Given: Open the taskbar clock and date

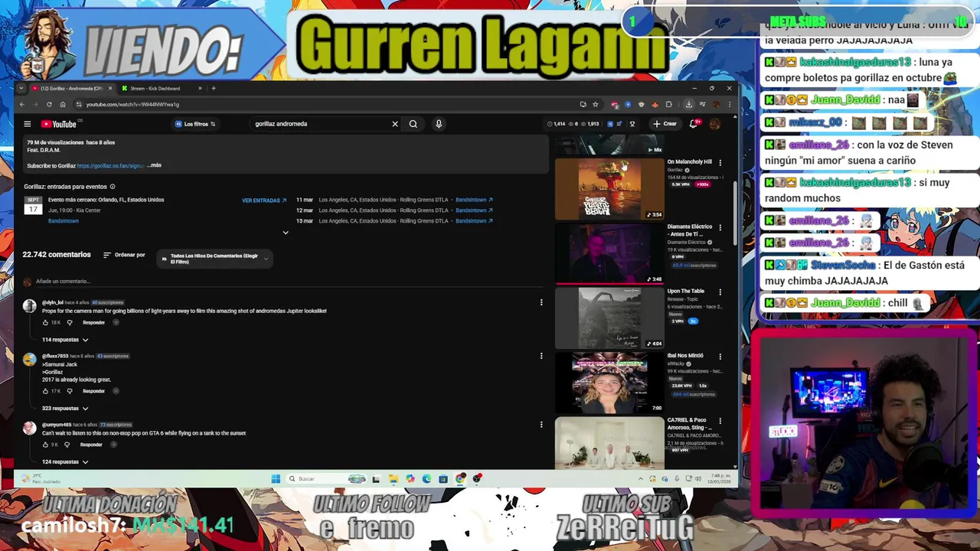Looking at the screenshot, I should coord(718,479).
